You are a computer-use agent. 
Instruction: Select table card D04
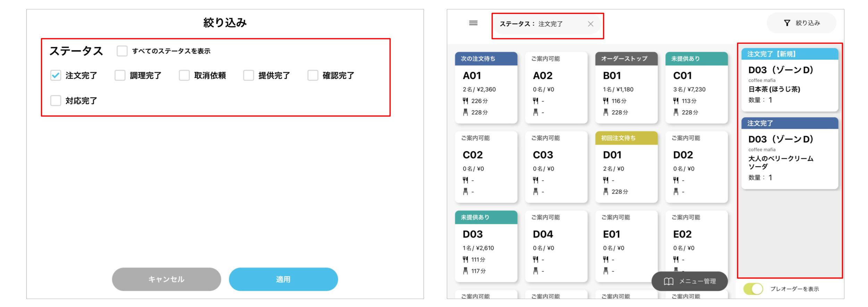556,246
